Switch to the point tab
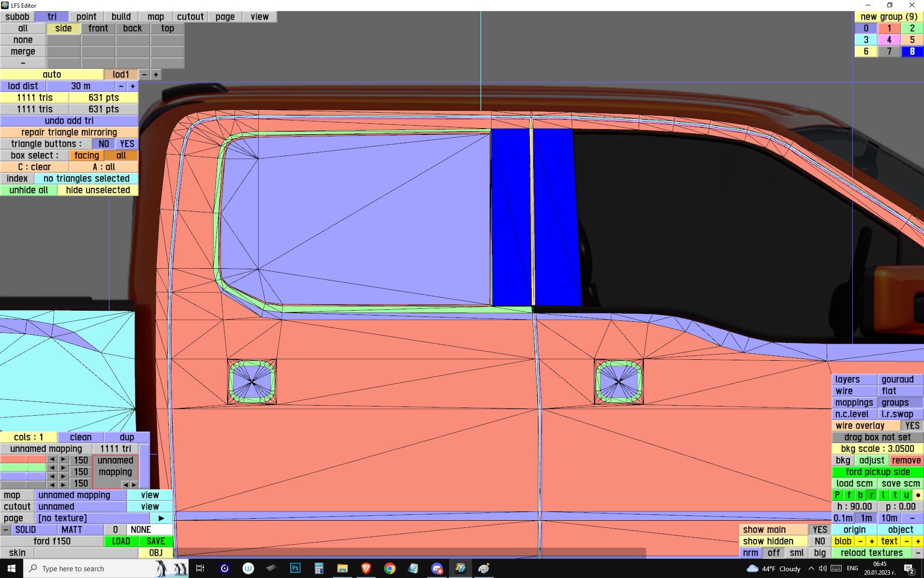924x578 pixels. click(86, 17)
